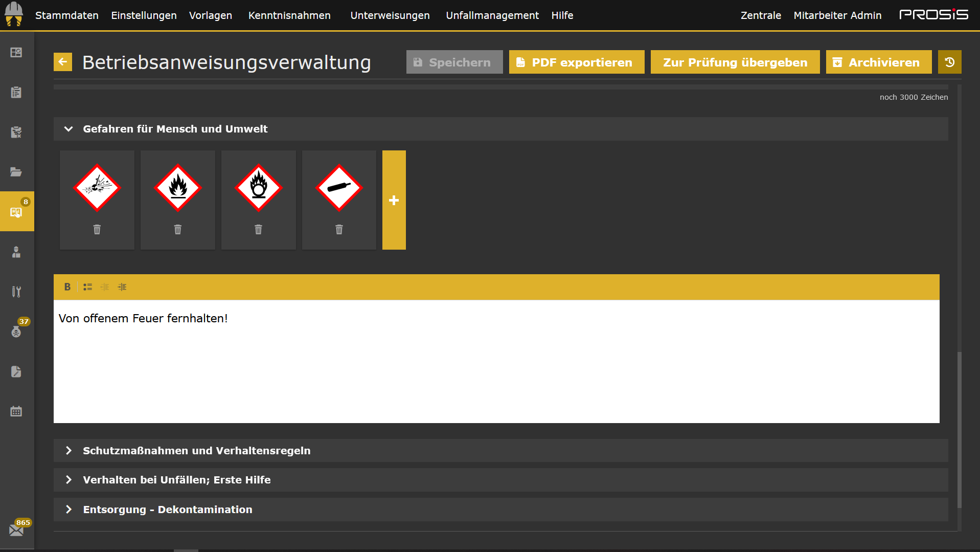
Task: Expand Schutzmaßnahmen und Verhaltensregeln
Action: [69, 451]
